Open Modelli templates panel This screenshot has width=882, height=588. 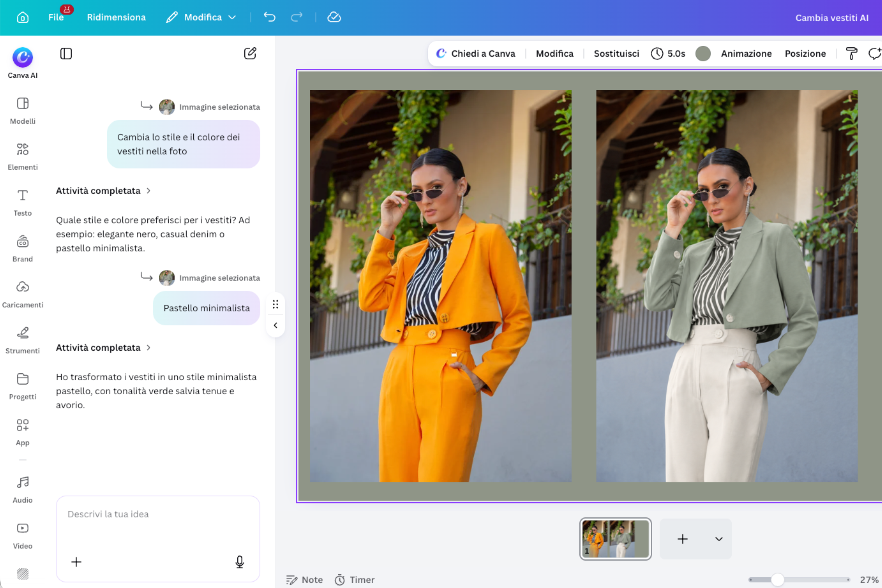tap(23, 111)
